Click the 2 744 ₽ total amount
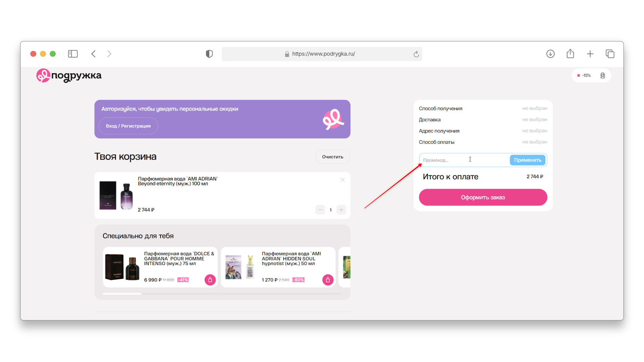 [x=535, y=177]
